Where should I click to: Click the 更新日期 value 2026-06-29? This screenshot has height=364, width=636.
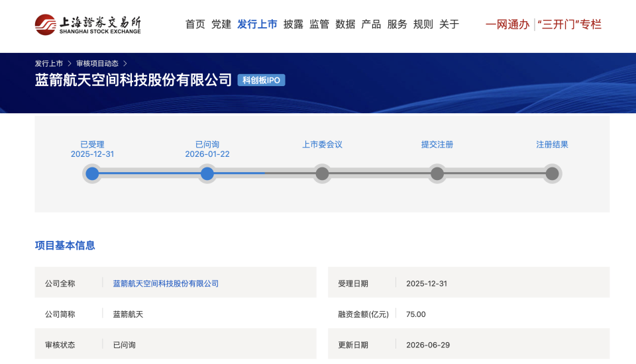(428, 345)
